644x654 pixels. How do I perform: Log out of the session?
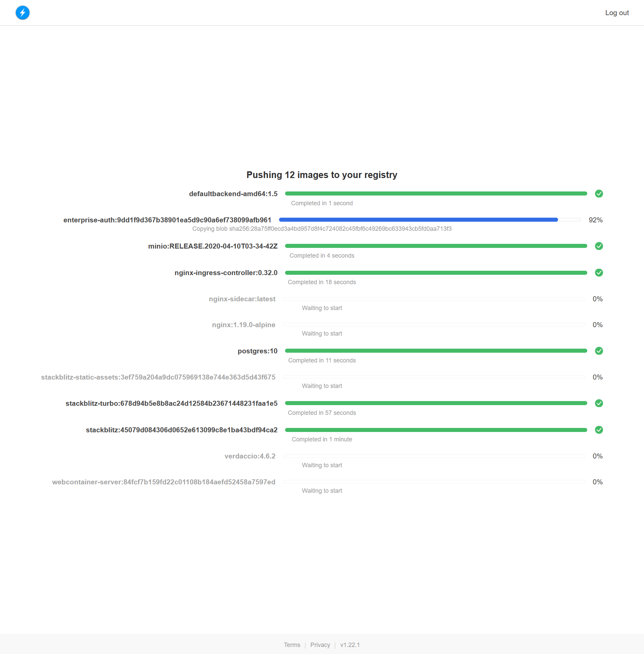pos(616,13)
